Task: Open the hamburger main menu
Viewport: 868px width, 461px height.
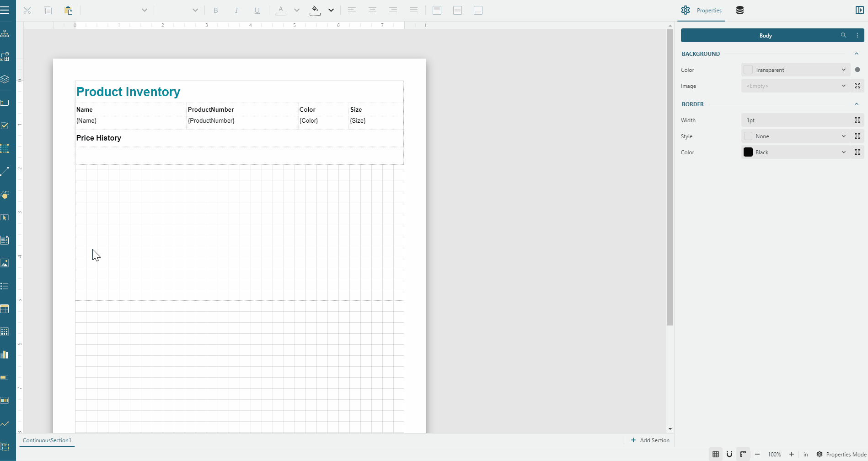Action: (5, 10)
